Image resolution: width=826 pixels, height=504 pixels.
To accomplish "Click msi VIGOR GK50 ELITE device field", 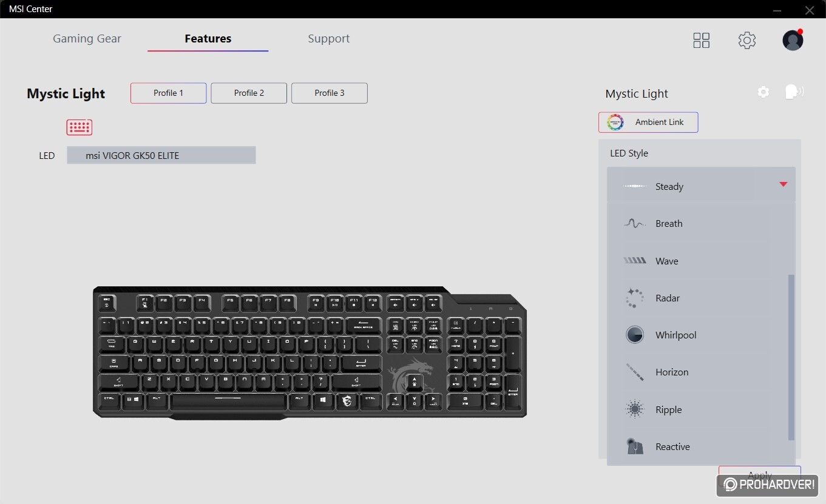I will tap(161, 155).
